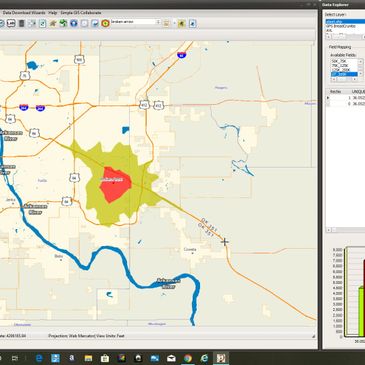
Task: Click the blue chart toolbar icon
Action: click(95, 23)
